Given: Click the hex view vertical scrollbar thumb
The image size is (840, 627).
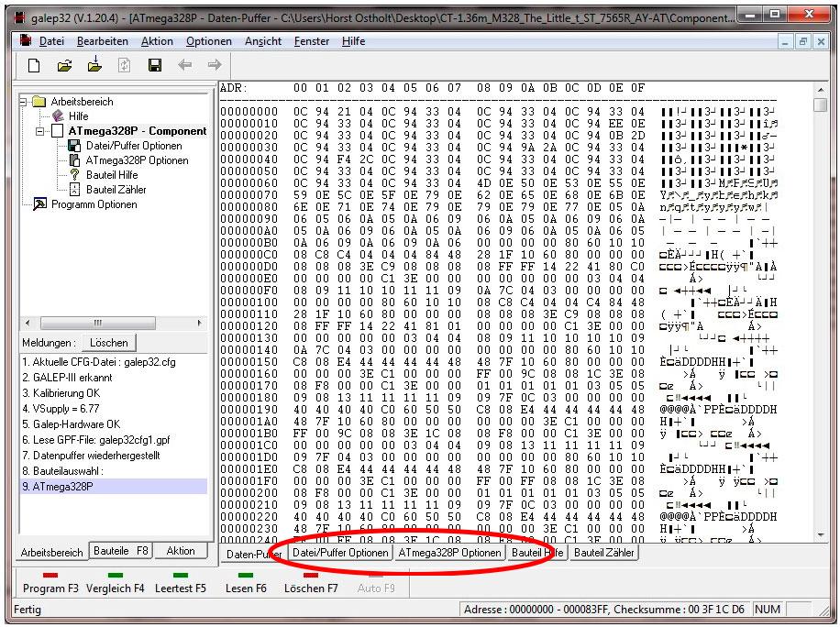Looking at the screenshot, I should click(x=820, y=104).
